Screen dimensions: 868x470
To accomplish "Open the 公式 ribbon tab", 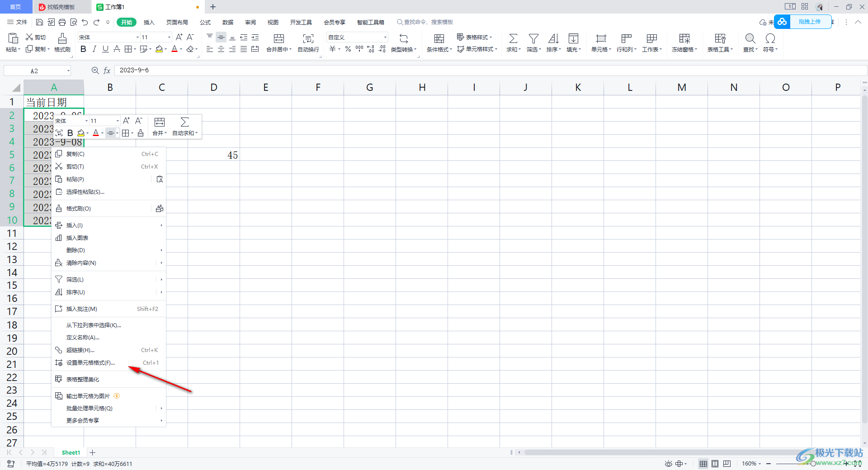I will [205, 22].
